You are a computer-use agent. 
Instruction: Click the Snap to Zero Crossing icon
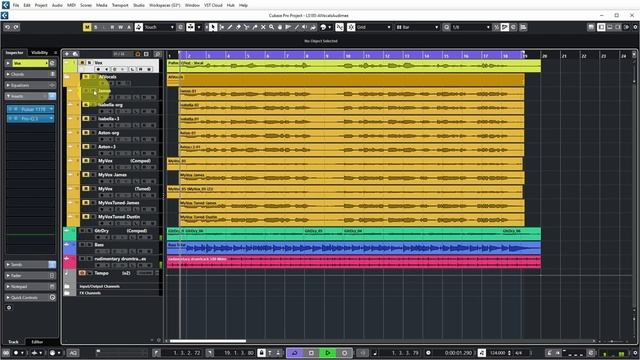click(339, 27)
